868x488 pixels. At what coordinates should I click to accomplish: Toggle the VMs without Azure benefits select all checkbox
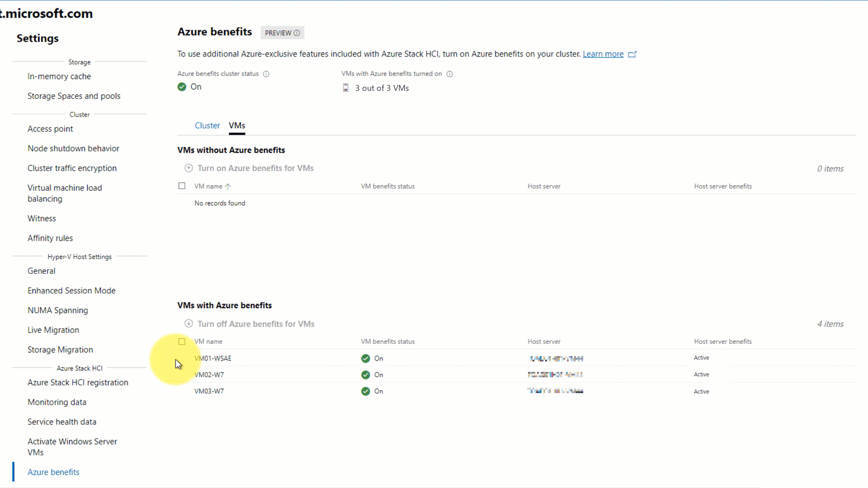pos(182,185)
